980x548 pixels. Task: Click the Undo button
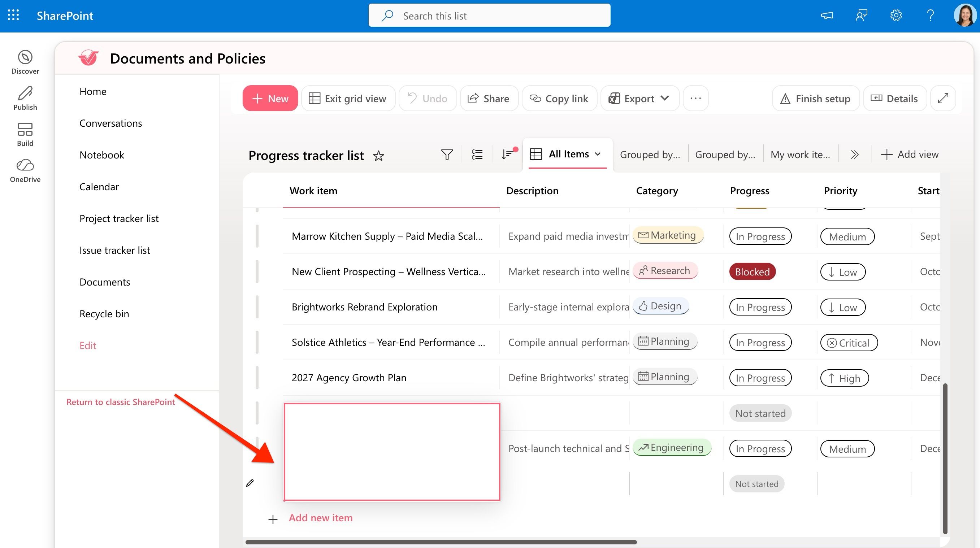[x=428, y=99]
